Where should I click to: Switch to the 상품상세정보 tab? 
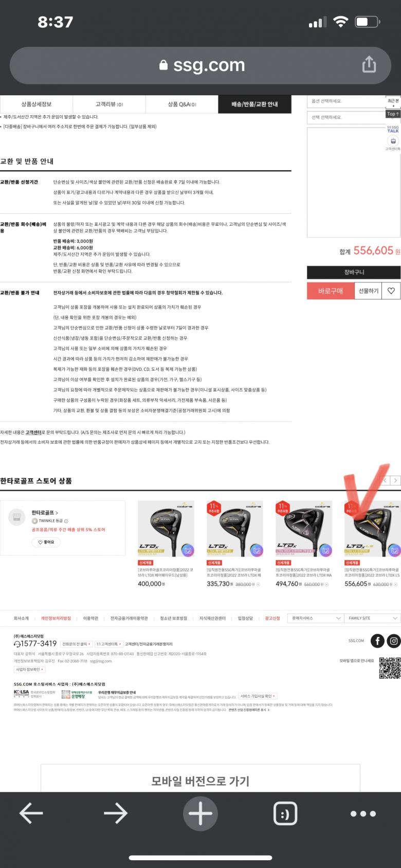coord(36,104)
